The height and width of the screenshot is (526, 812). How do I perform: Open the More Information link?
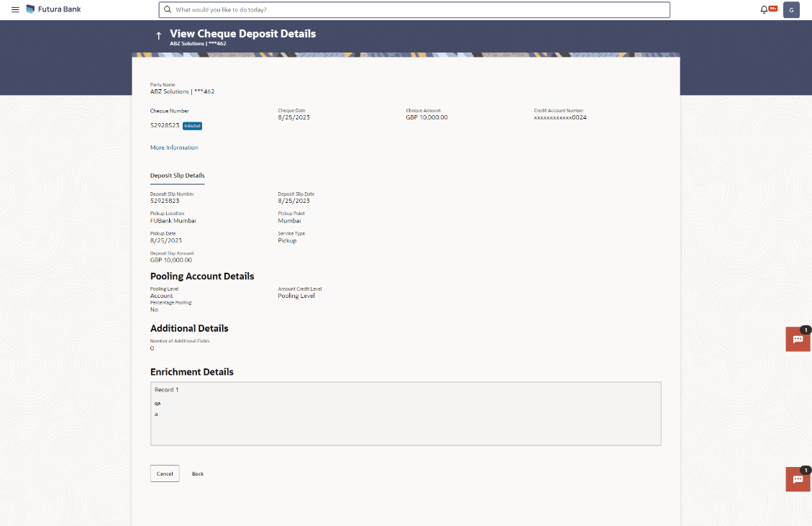tap(174, 148)
